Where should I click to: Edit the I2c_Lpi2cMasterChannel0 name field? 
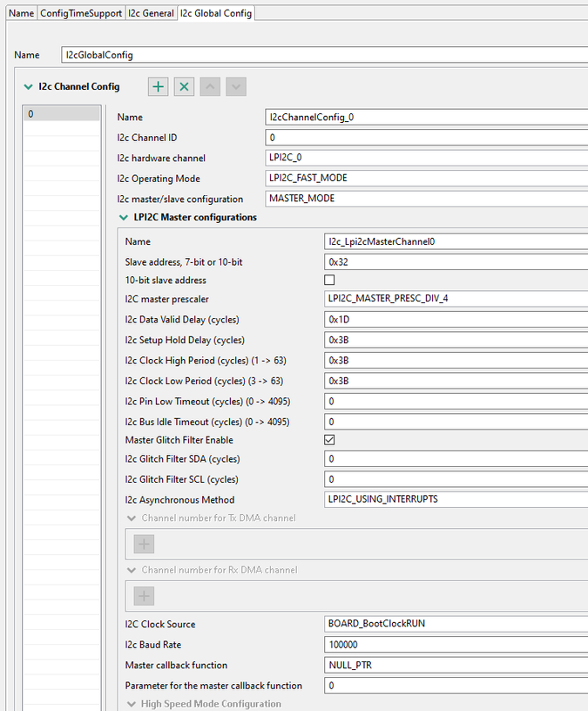(x=456, y=241)
